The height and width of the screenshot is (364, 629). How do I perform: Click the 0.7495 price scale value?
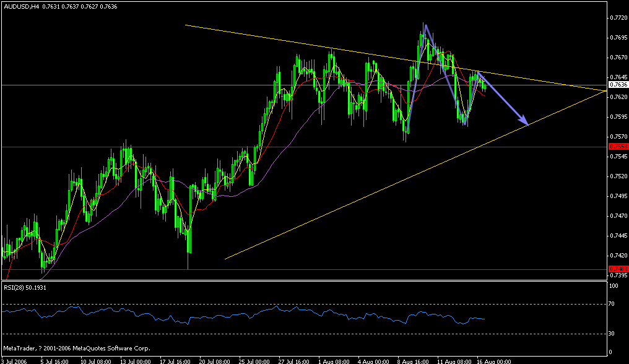[618, 196]
